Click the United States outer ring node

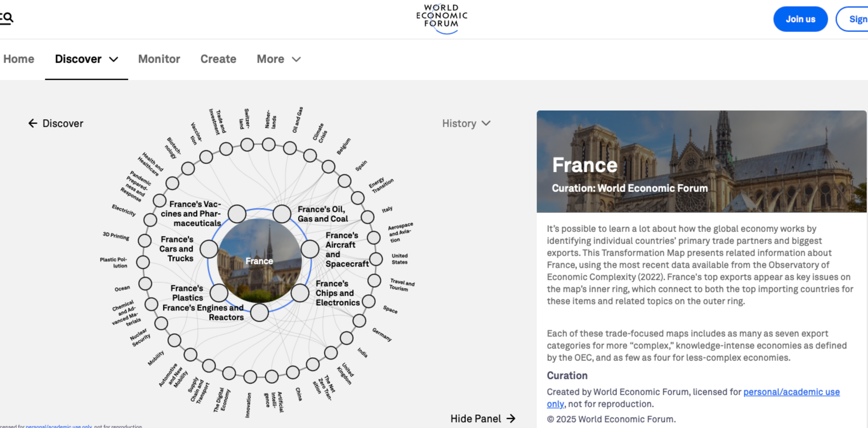coord(376,259)
